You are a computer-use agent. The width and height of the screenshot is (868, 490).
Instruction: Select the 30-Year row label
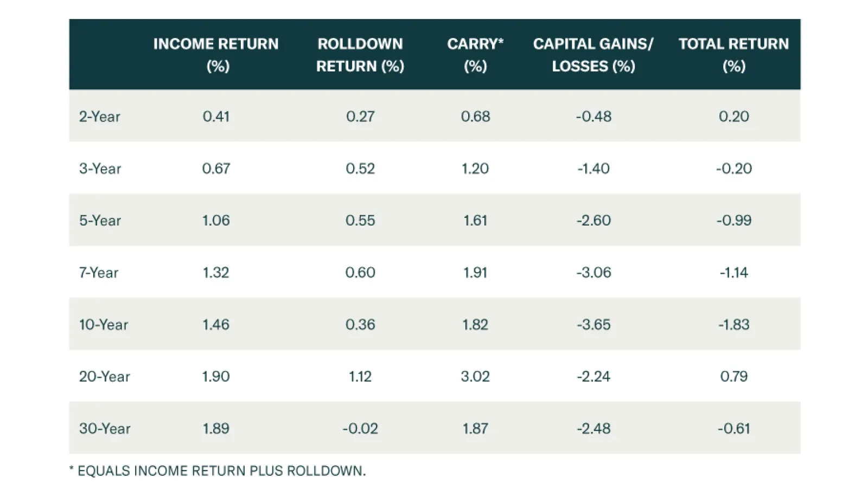(x=105, y=429)
